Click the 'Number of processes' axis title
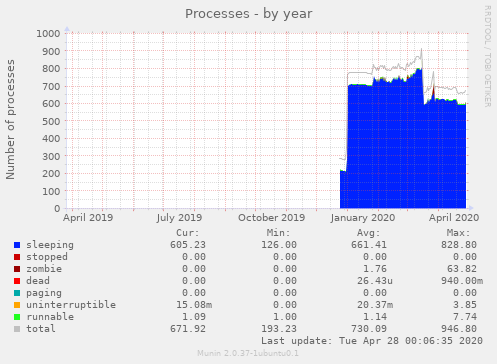The image size is (497, 364). pos(10,119)
